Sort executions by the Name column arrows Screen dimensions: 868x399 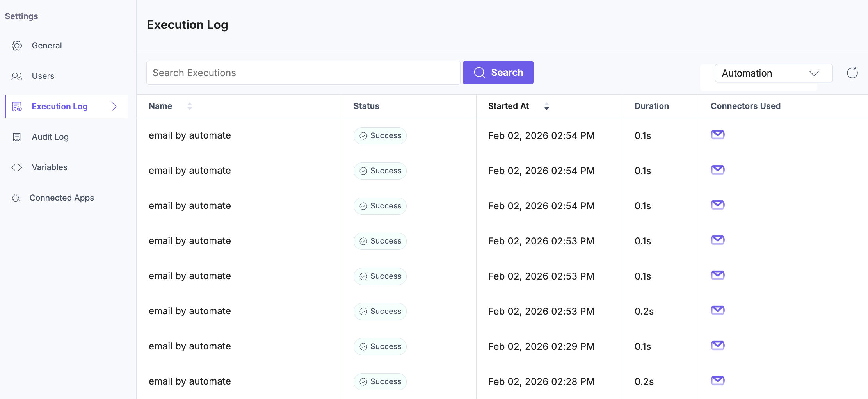pos(190,106)
